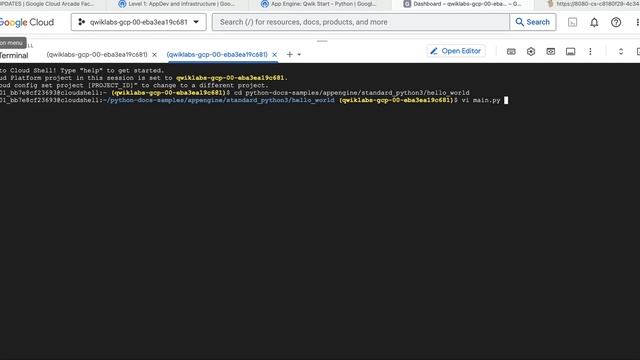
Task: Expand the new tab dropdown arrow
Action: pos(299,55)
